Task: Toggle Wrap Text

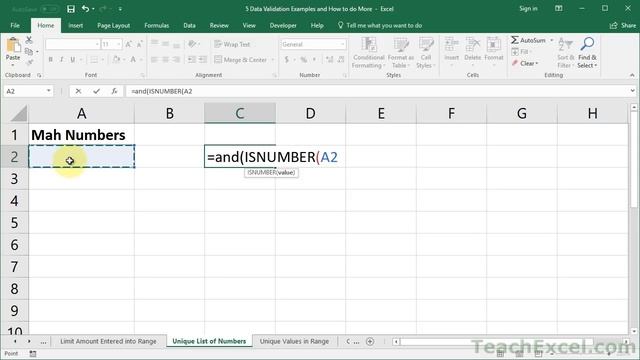Action: 232,44
